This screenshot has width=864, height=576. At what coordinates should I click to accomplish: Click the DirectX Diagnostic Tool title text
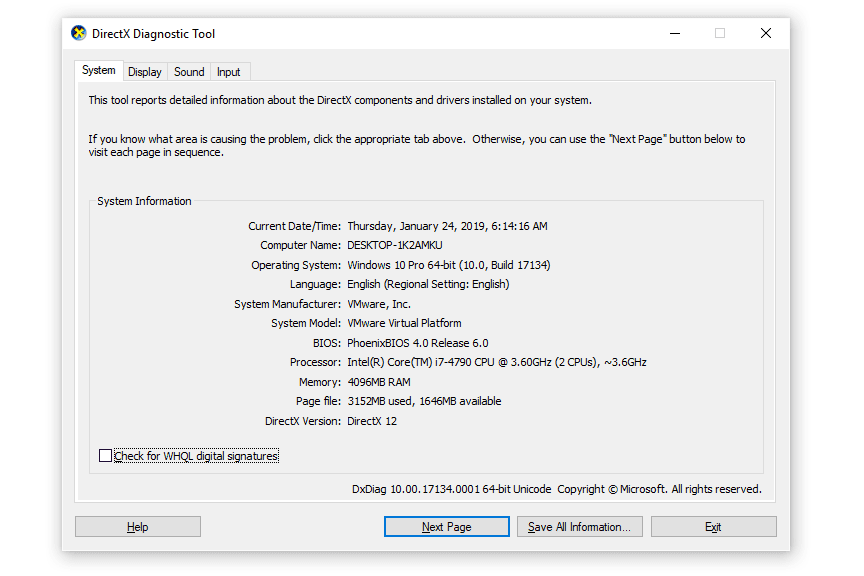[x=153, y=34]
